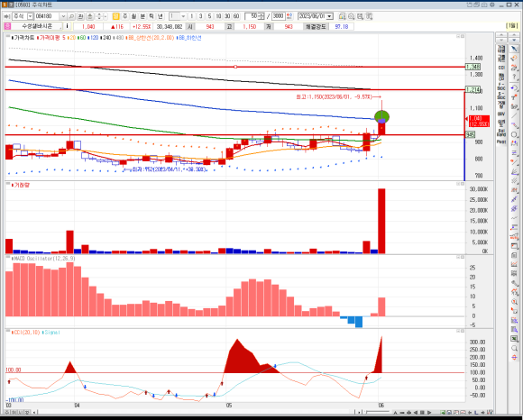
Task: Toggle minute (분) chart period
Action: (142, 16)
